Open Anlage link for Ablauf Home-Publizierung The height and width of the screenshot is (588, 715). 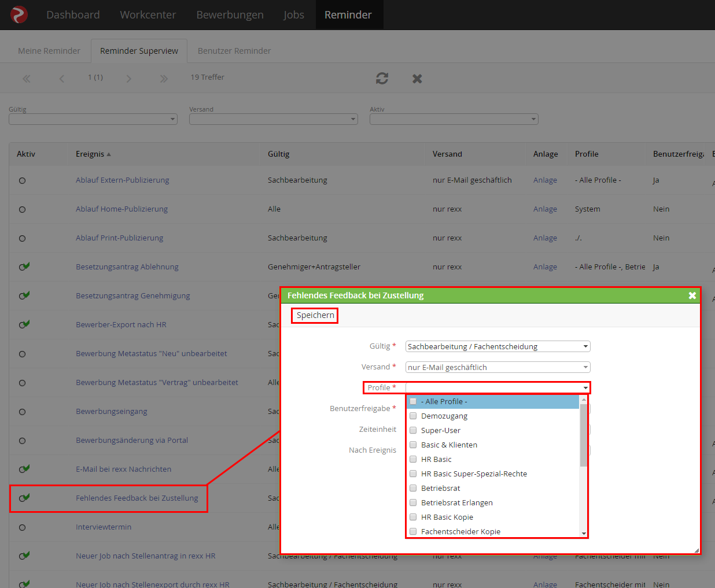coord(545,209)
